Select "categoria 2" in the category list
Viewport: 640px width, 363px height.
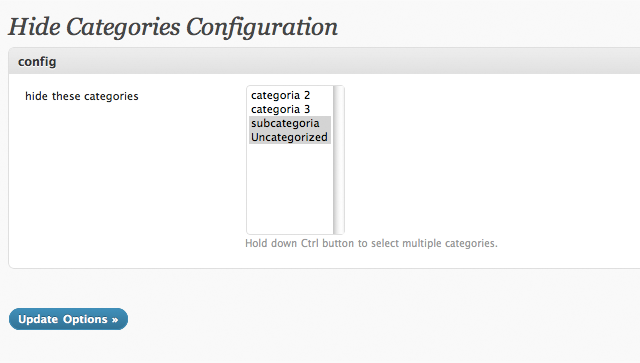coord(290,95)
